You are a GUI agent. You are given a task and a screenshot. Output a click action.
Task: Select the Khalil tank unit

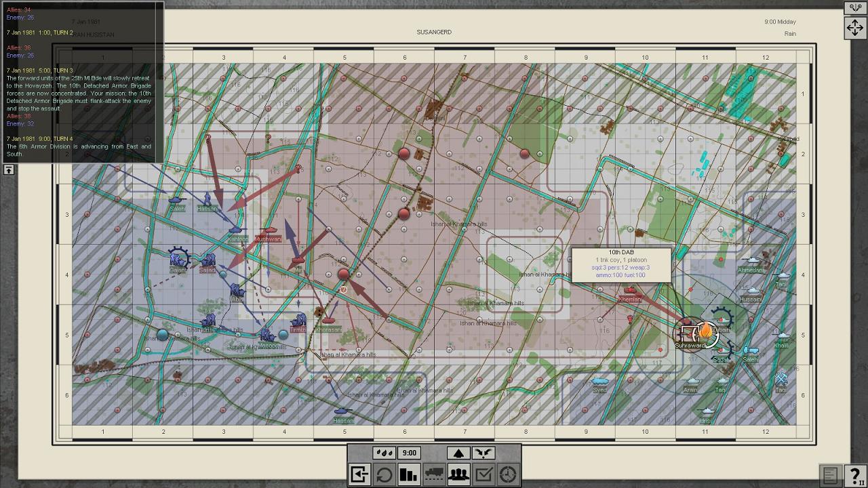click(x=782, y=336)
